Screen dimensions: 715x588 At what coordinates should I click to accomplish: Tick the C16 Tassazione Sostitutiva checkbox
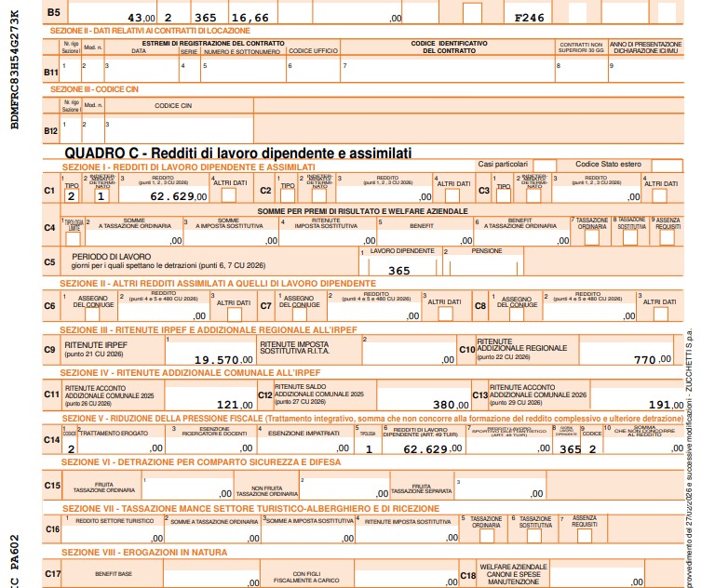[x=534, y=536]
